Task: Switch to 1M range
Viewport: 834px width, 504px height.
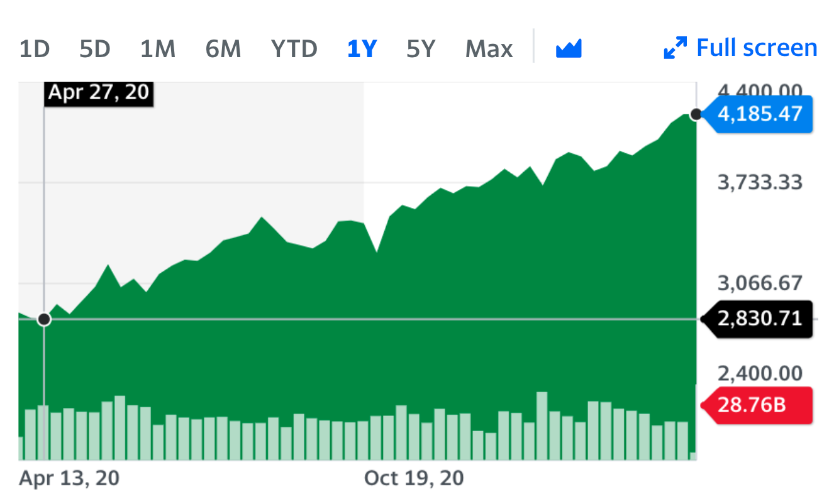Action: pos(157,48)
